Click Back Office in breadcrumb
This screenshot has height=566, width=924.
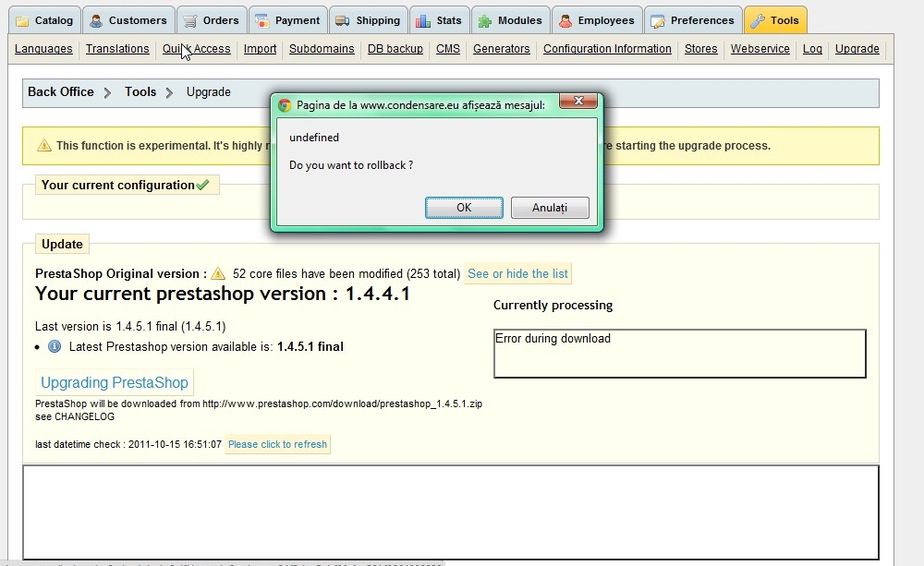pyautogui.click(x=61, y=92)
